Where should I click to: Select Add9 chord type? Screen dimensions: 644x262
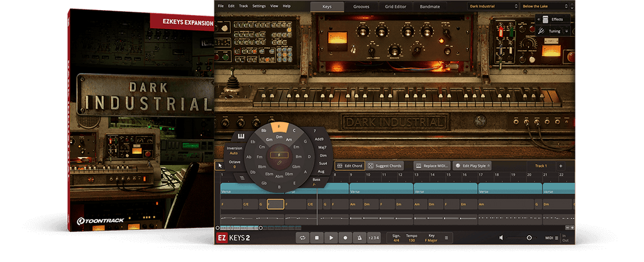[319, 139]
